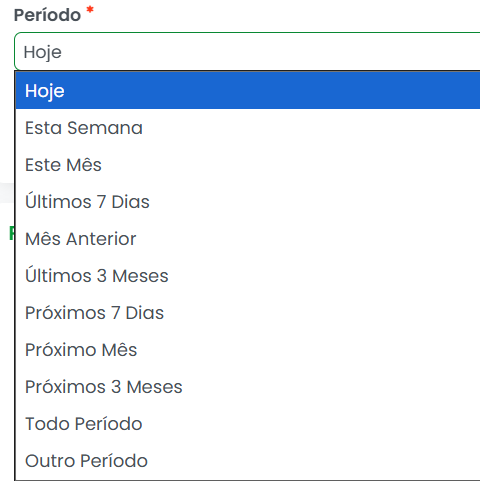Click the Período field label

47,15
